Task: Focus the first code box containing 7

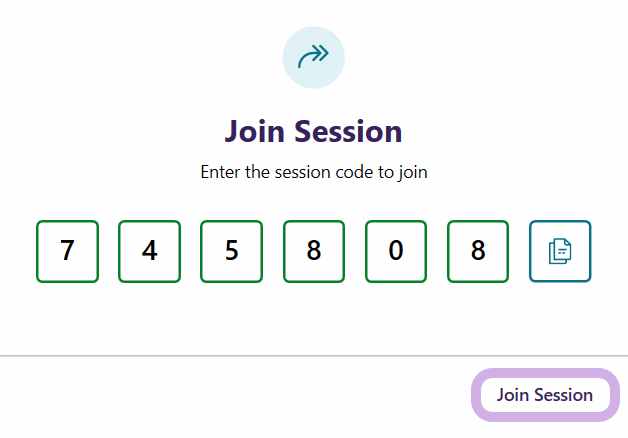Action: tap(68, 251)
